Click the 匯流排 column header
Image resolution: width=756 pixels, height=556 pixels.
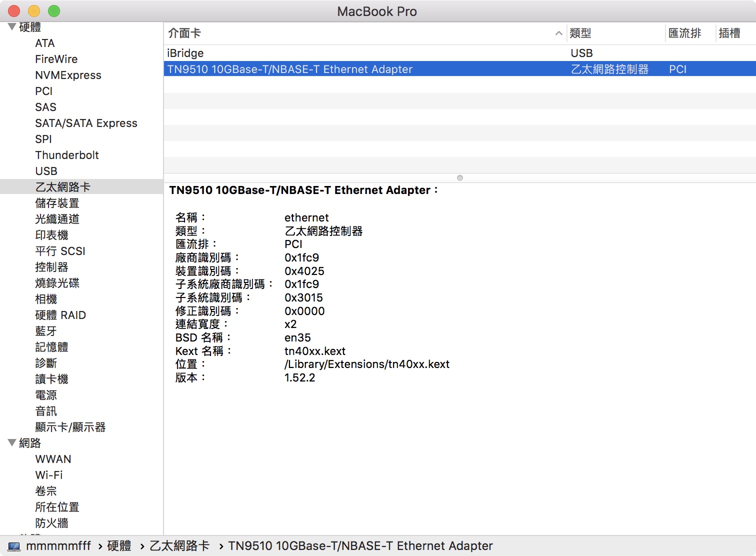(x=684, y=33)
